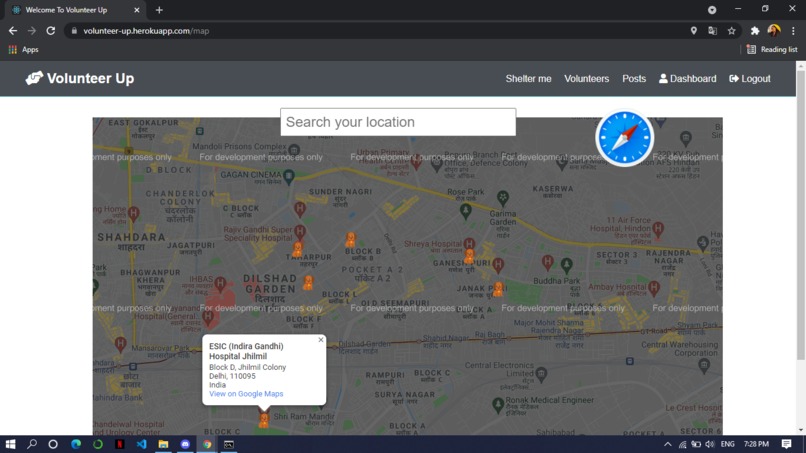This screenshot has height=453, width=806.
Task: Click the Ronak Medical Engineer pin
Action: click(498, 405)
